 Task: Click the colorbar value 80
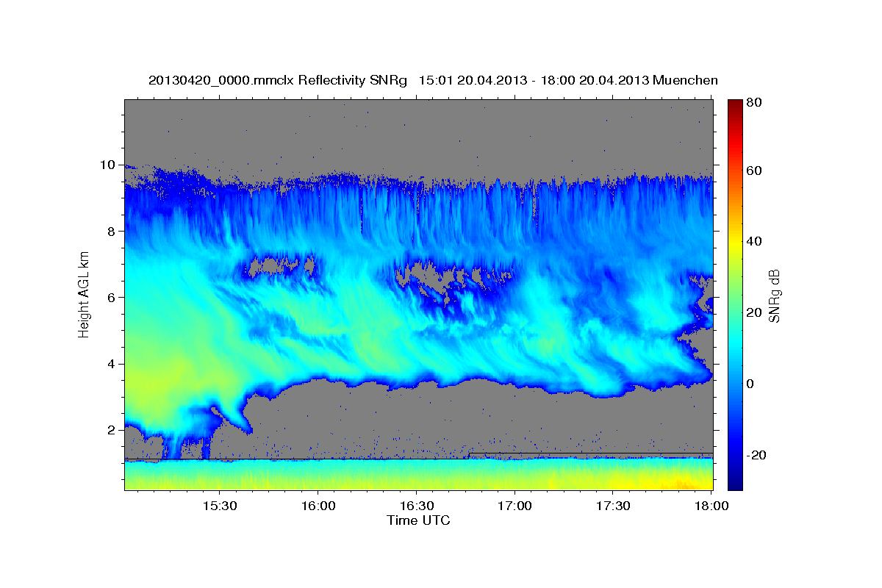pyautogui.click(x=753, y=103)
